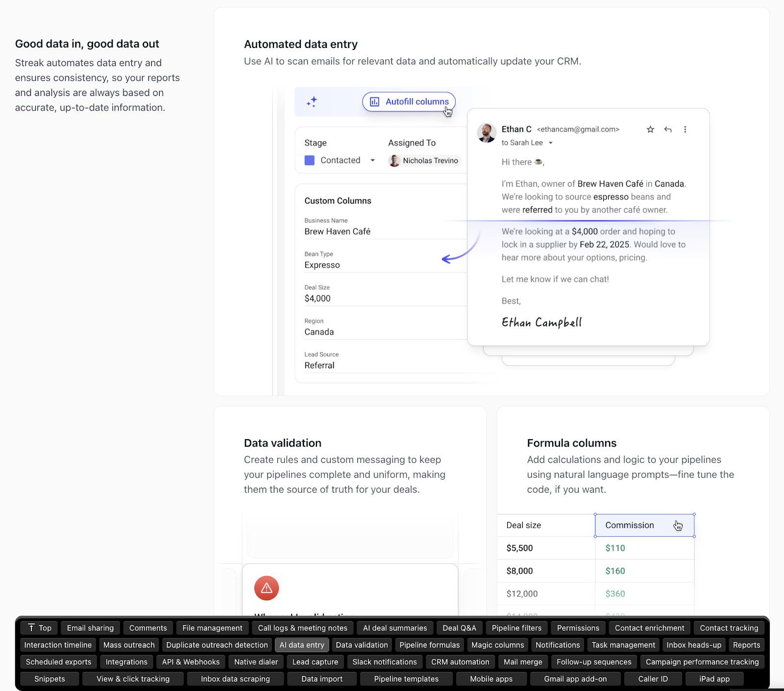Screen dimensions: 784x691
Task: Star the email from Ethan C
Action: (650, 130)
